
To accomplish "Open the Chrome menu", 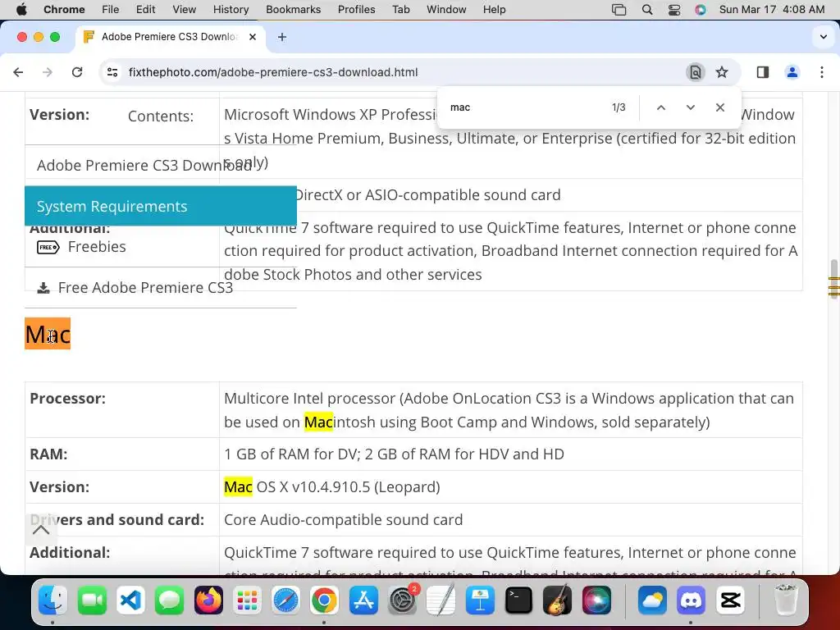I will pyautogui.click(x=64, y=10).
